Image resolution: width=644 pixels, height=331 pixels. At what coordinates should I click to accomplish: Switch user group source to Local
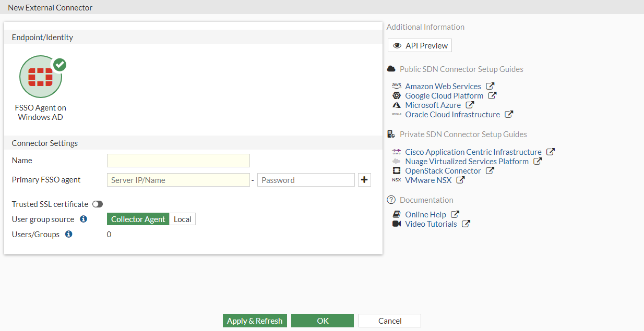click(183, 219)
